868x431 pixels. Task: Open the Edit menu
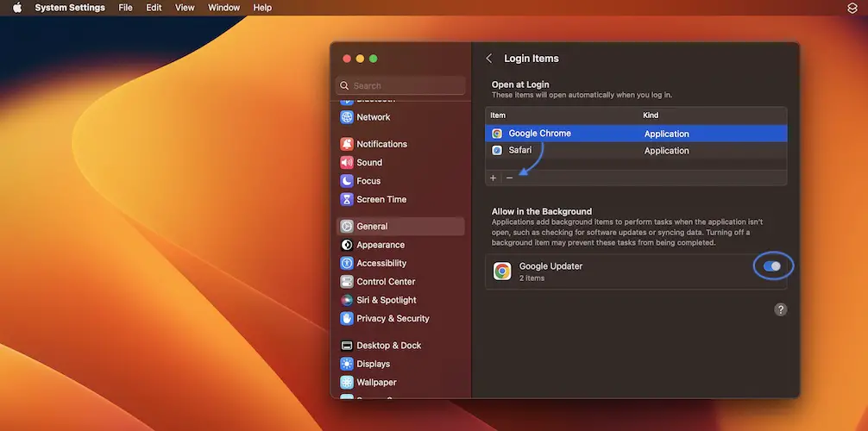pyautogui.click(x=154, y=8)
